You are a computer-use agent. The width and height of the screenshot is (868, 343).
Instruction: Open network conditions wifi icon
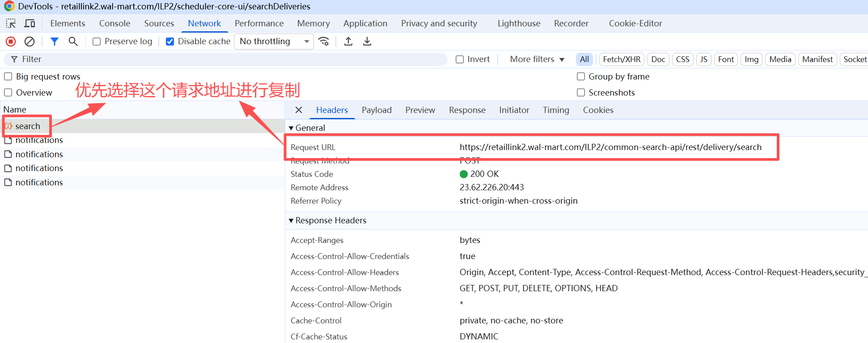tap(324, 42)
